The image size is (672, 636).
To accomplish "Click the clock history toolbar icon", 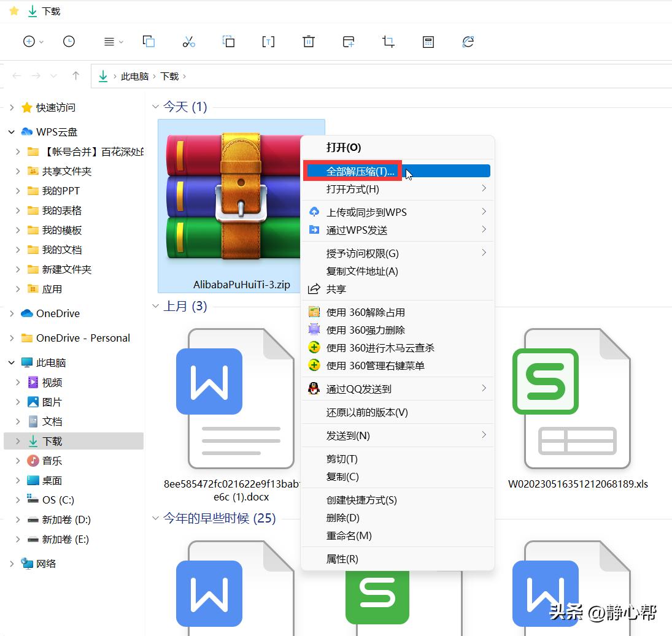I will [69, 42].
